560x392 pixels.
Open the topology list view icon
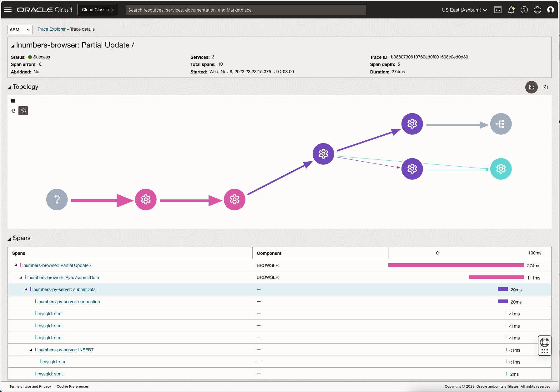point(13,101)
